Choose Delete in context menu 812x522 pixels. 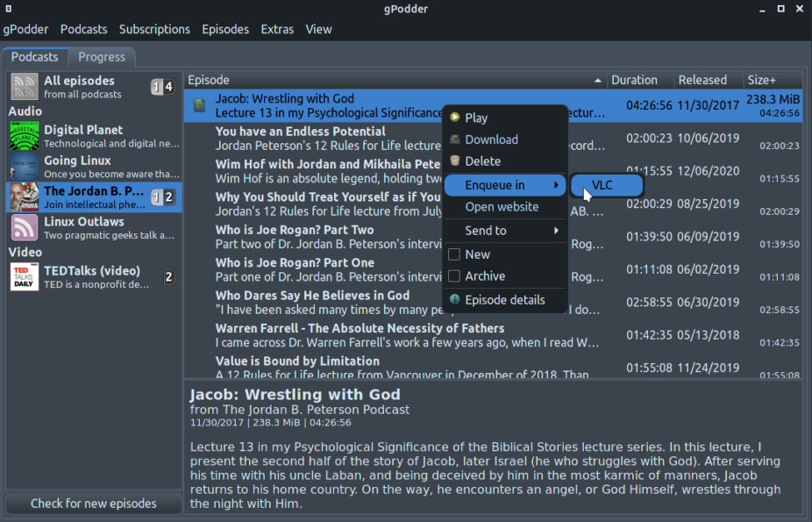pos(506,161)
